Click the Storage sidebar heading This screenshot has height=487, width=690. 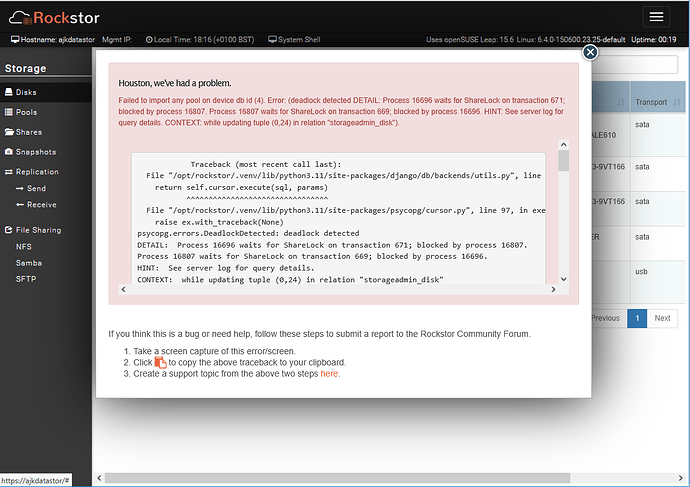coord(26,68)
